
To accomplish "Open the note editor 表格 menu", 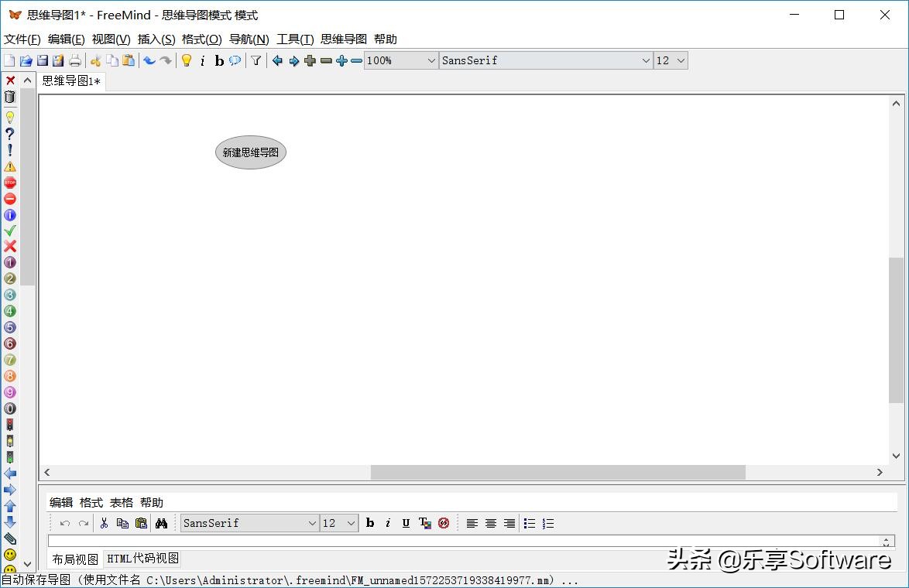I will (x=121, y=503).
